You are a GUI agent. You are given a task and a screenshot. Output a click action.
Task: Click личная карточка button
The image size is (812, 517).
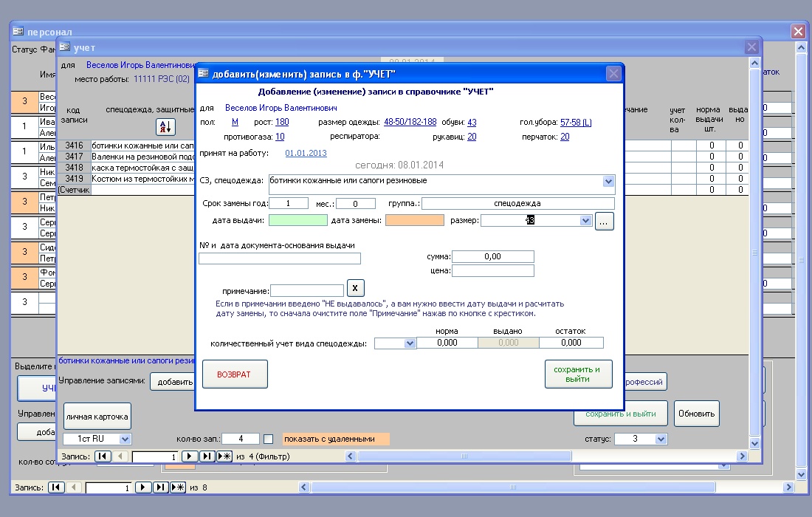click(97, 417)
